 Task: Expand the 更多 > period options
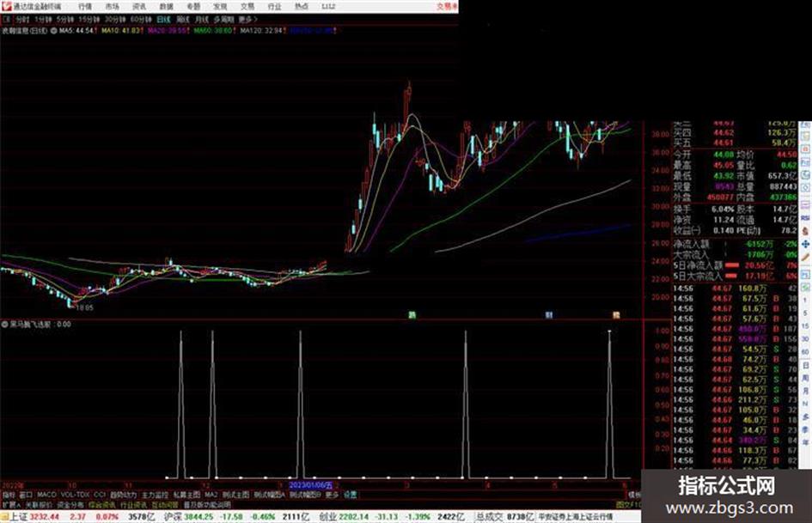[248, 20]
